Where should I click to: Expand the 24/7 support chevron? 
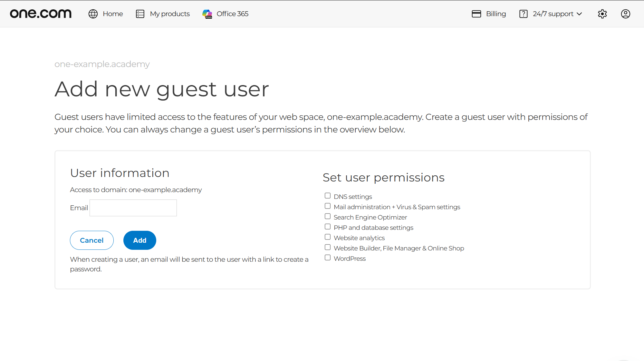tap(579, 14)
